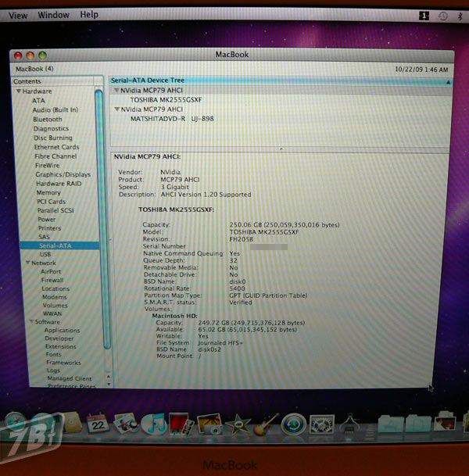Collapse NVidia MCP79 AHCI above TOSHIBA
This screenshot has height=476, width=469.
pos(116,90)
